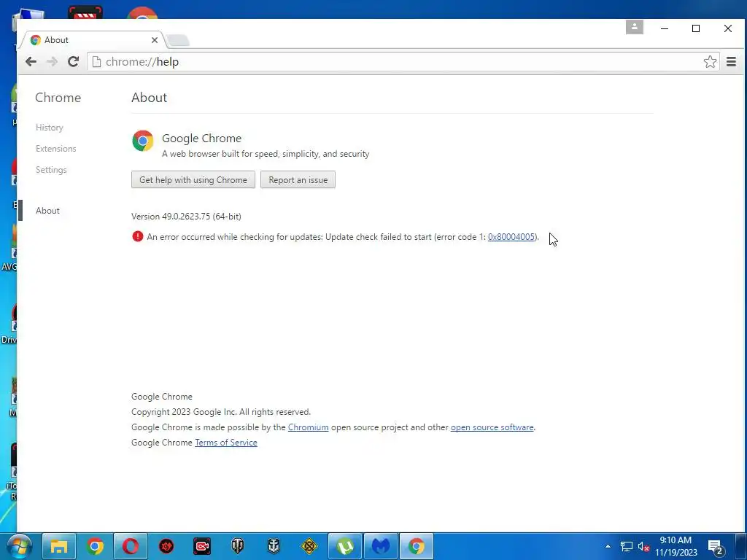This screenshot has width=747, height=560.
Task: Open the Windows Start menu
Action: [x=19, y=546]
